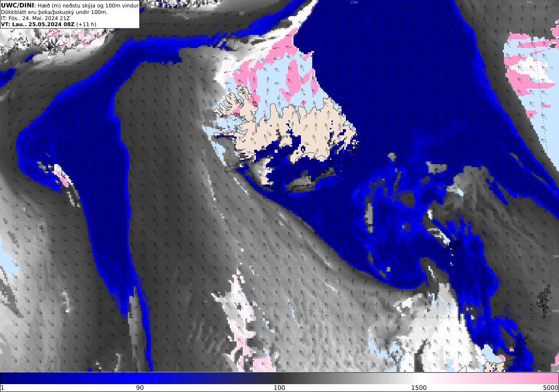Click the "(+11 h)" forecast offset text
This screenshot has height=392, width=559.
coord(86,24)
